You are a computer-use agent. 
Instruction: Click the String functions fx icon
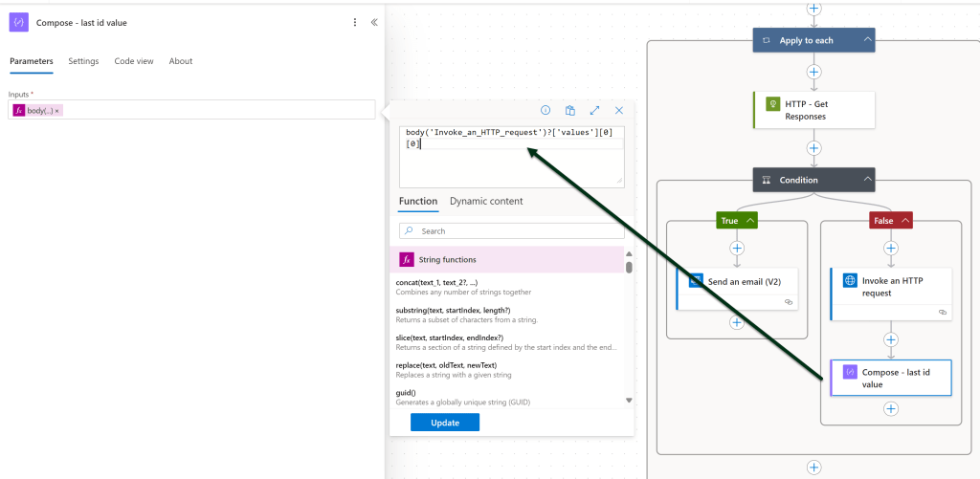(407, 259)
